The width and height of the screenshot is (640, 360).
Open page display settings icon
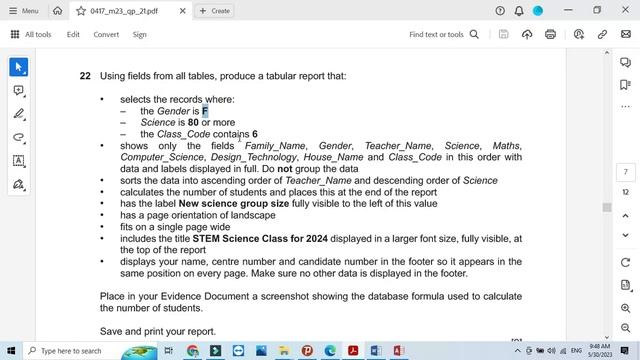click(x=625, y=285)
